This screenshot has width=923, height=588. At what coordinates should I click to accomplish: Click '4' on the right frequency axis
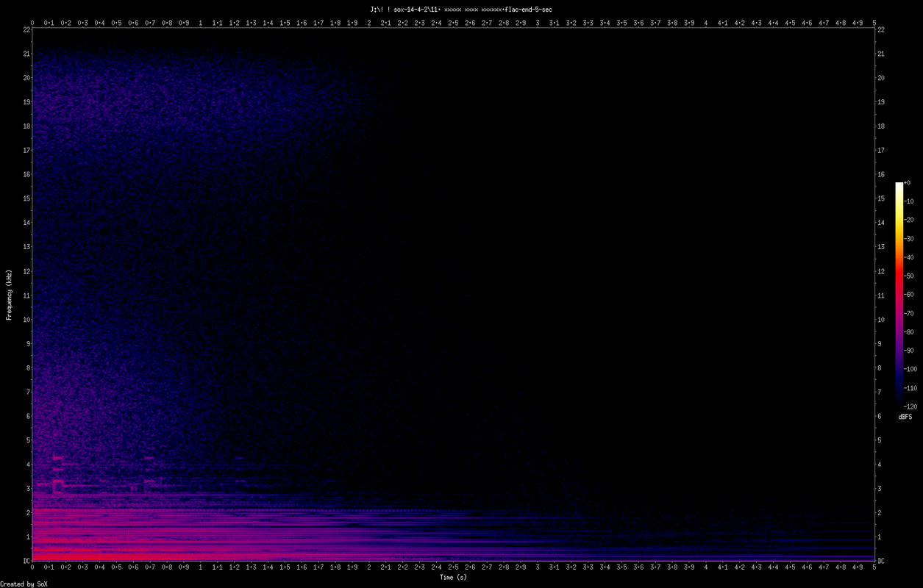point(880,465)
